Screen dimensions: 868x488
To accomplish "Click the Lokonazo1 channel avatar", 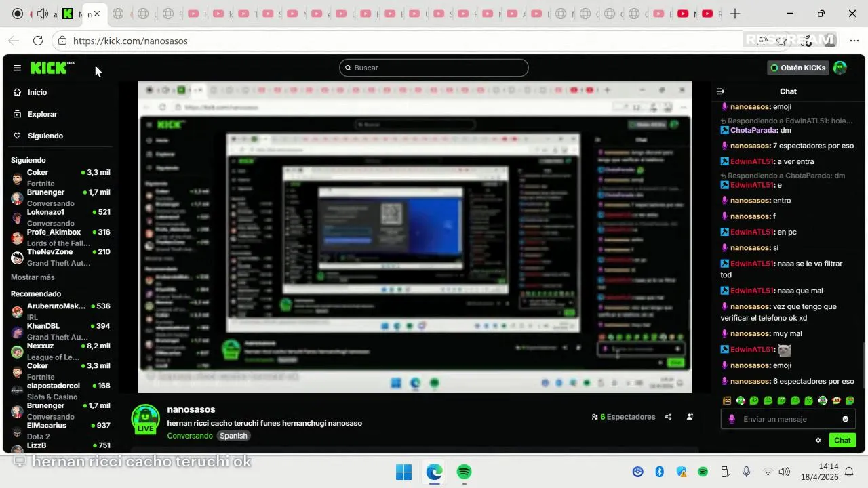I will coord(17,218).
